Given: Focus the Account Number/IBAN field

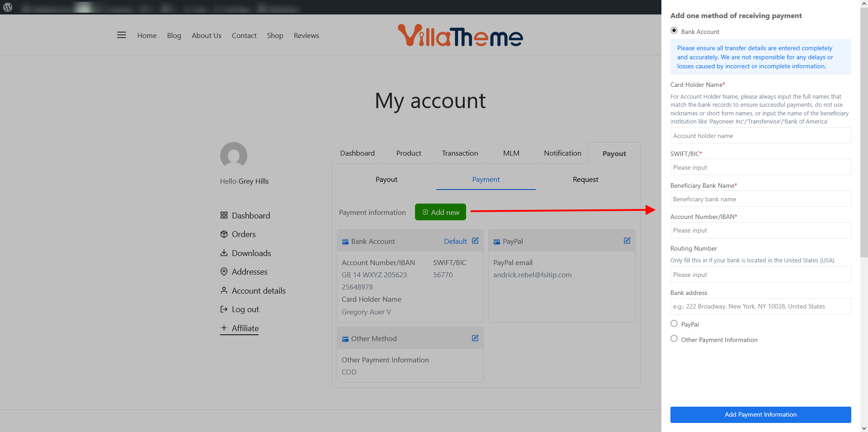Looking at the screenshot, I should pos(760,230).
